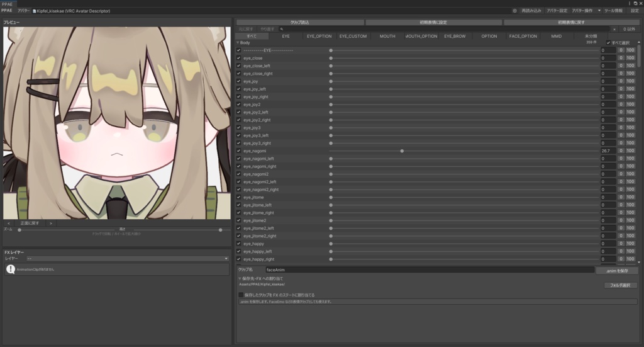Click the クリップ名 input field with faceAnim
Screen dimensions: 644x347
point(430,270)
